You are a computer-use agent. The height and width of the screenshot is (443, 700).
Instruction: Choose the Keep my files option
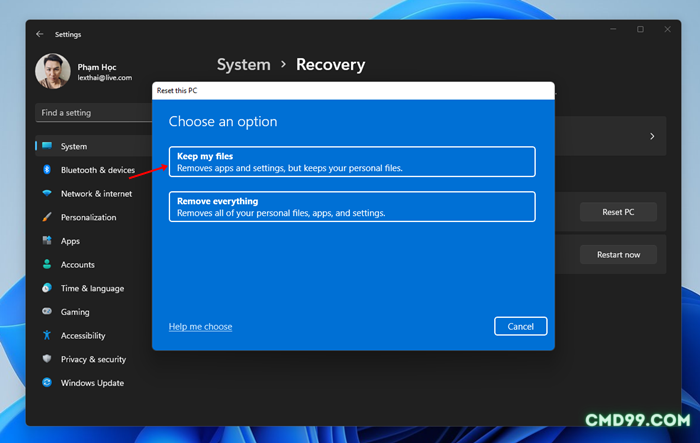352,162
